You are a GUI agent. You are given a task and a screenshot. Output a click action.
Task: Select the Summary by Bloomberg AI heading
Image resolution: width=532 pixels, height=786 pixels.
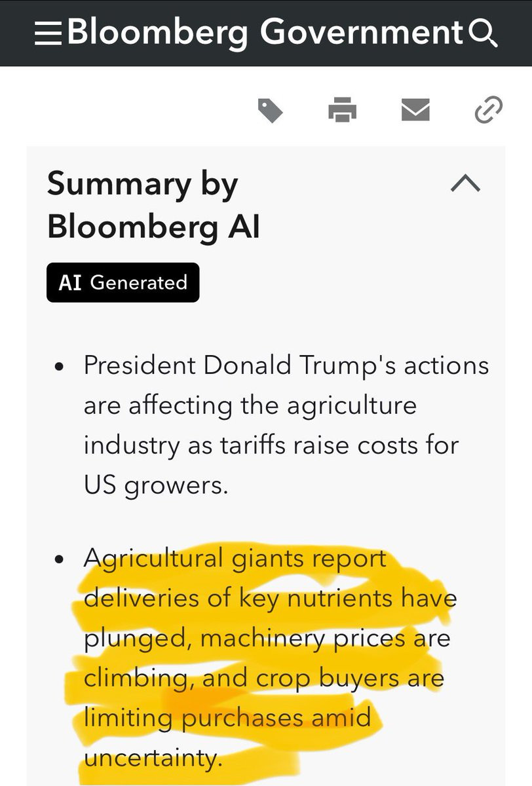click(154, 205)
